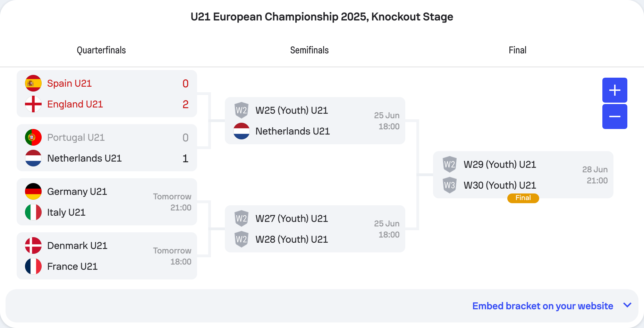Select the Final column header
Image resolution: width=644 pixels, height=328 pixels.
click(x=517, y=50)
